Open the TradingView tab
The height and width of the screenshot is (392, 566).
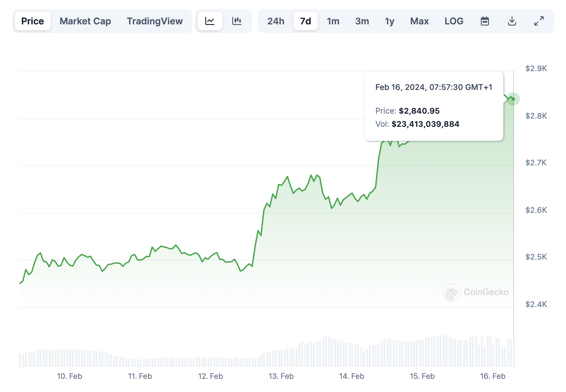[x=155, y=21]
